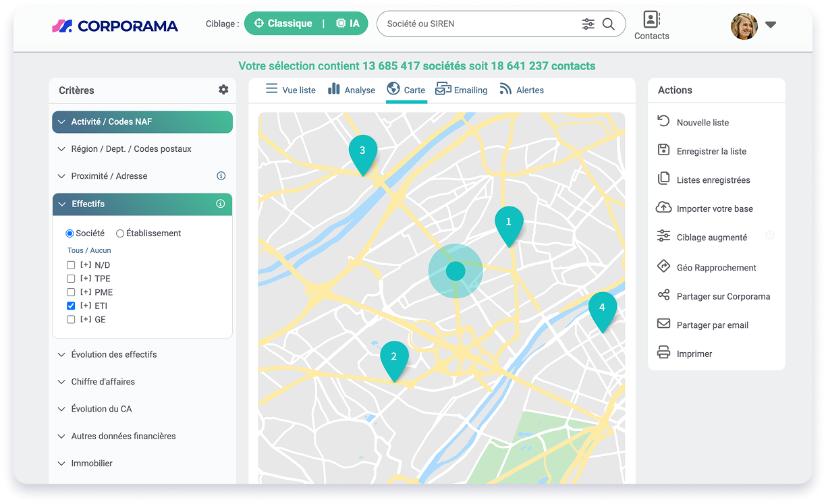
Task: Open the Emailing tab
Action: point(468,90)
